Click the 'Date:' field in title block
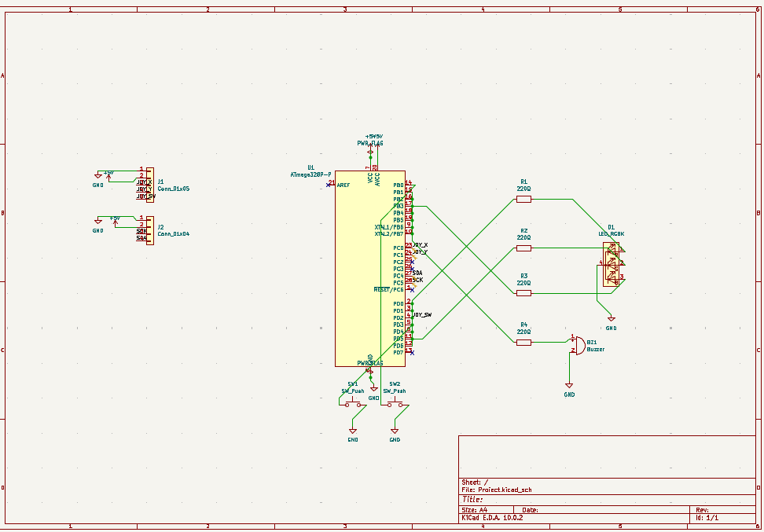 coord(530,510)
